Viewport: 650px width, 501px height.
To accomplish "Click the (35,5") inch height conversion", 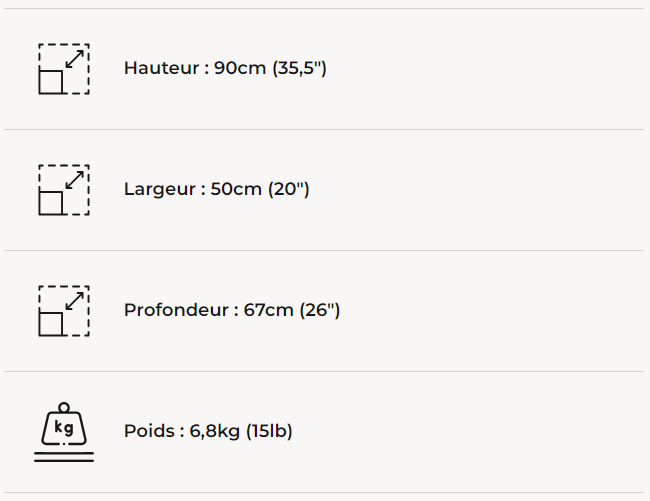I will pyautogui.click(x=300, y=68).
